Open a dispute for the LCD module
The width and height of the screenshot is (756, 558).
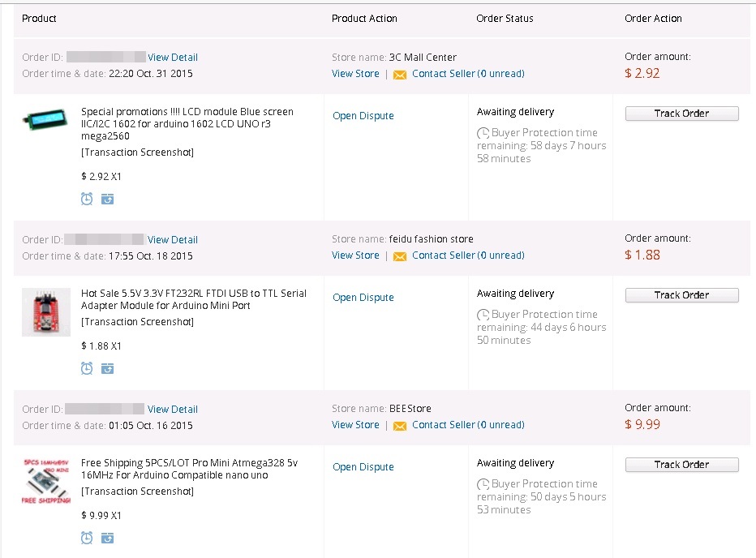363,116
